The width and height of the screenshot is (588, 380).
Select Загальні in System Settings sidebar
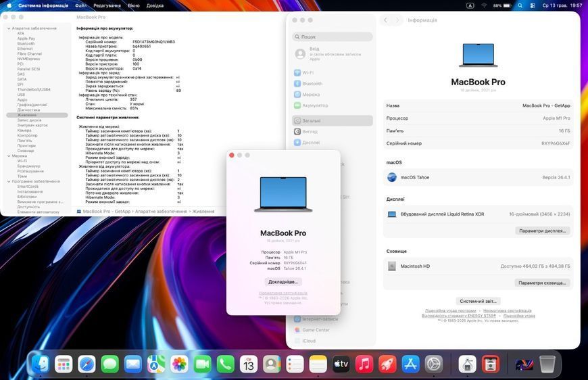coord(333,120)
